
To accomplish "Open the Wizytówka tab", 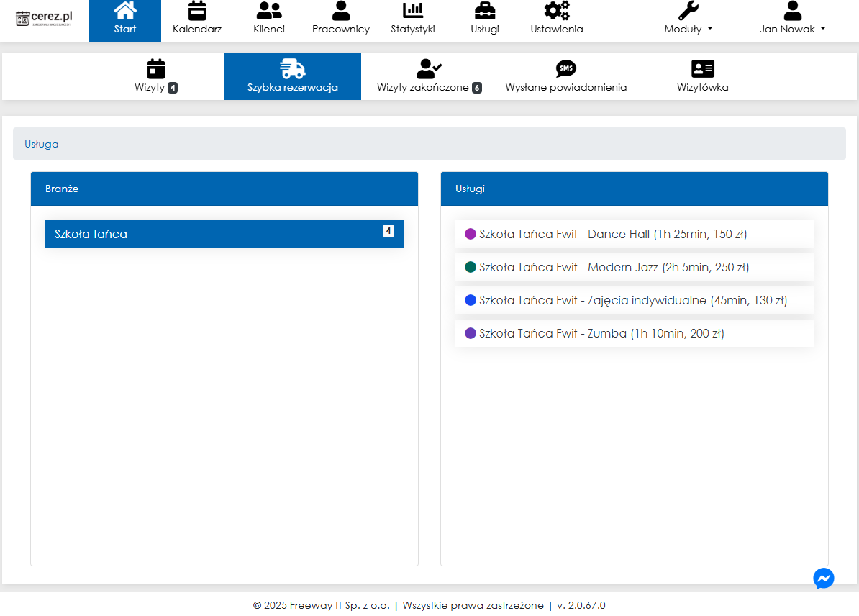I will (702, 77).
